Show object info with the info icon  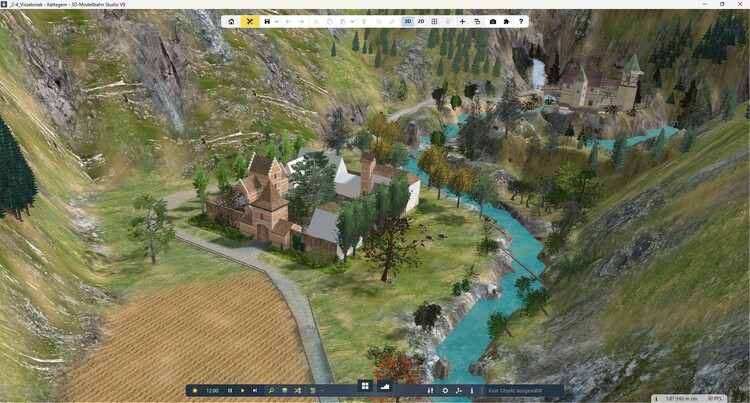click(472, 391)
